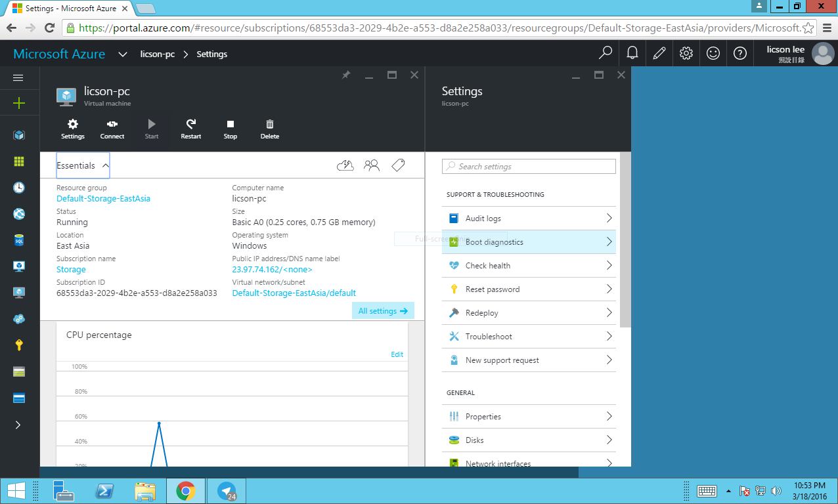Click the Azure portal search magnifier
Screen dimensions: 838x504
[x=606, y=53]
